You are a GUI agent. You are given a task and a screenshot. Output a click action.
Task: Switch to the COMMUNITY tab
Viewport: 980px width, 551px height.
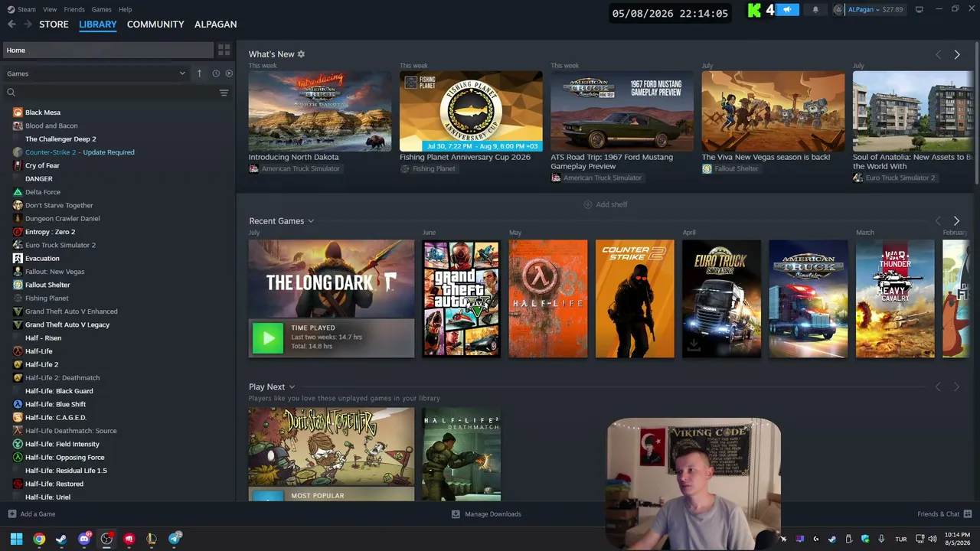(x=155, y=24)
